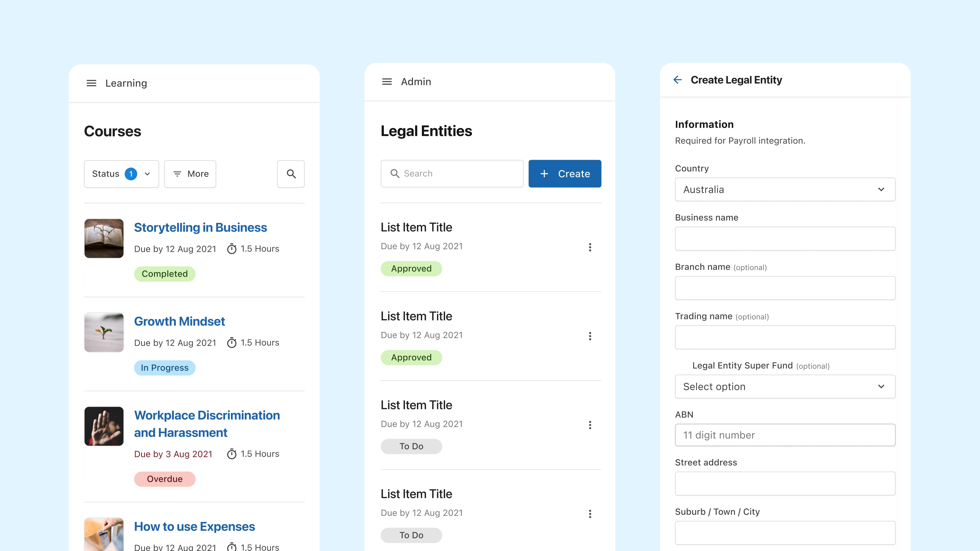Click the Search field in Legal Entities
980x551 pixels.
click(x=452, y=173)
